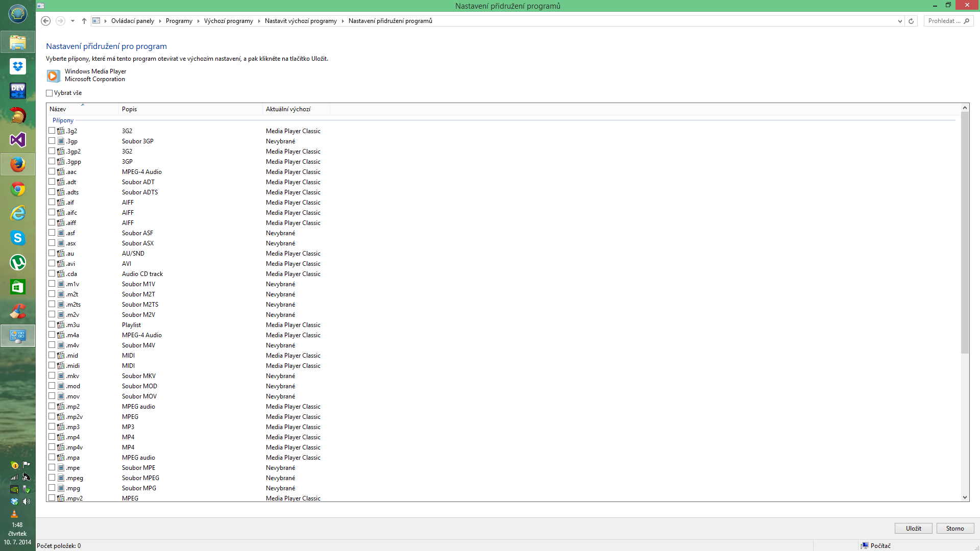
Task: Launch Firefox from the taskbar
Action: click(x=18, y=164)
